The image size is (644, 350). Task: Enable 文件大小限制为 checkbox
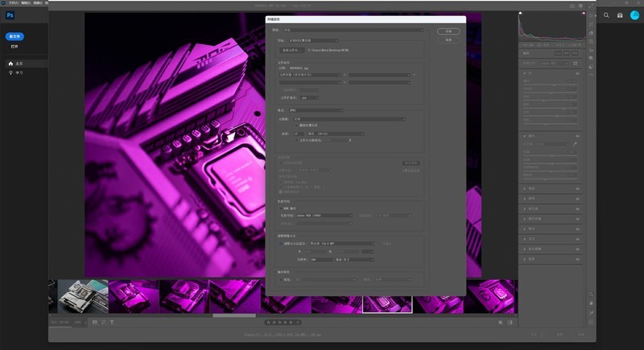pyautogui.click(x=296, y=140)
